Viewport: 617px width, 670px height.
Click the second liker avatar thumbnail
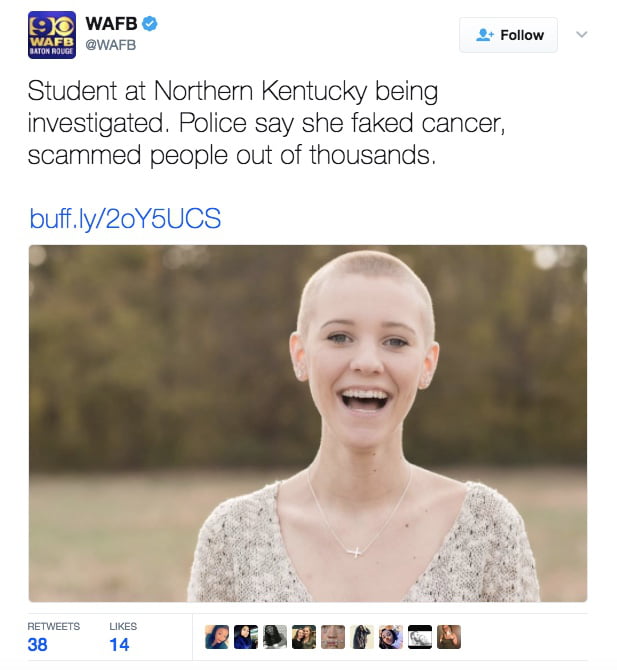[x=246, y=637]
